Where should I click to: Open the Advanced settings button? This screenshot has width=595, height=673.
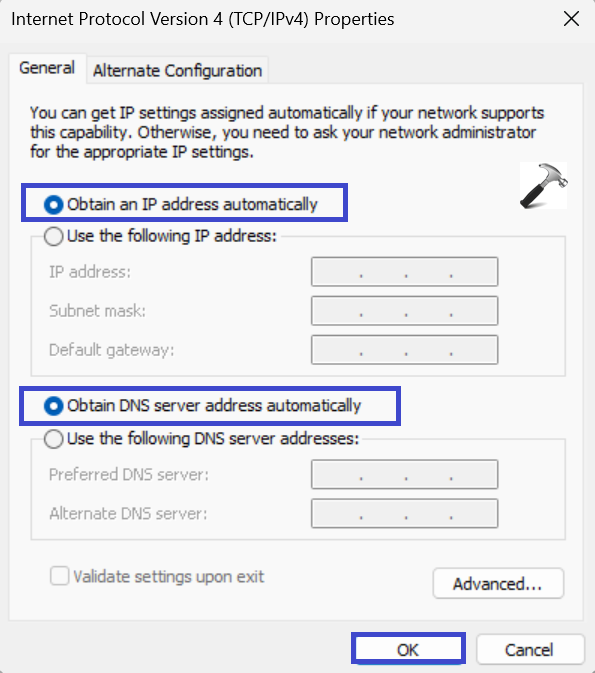(x=498, y=583)
